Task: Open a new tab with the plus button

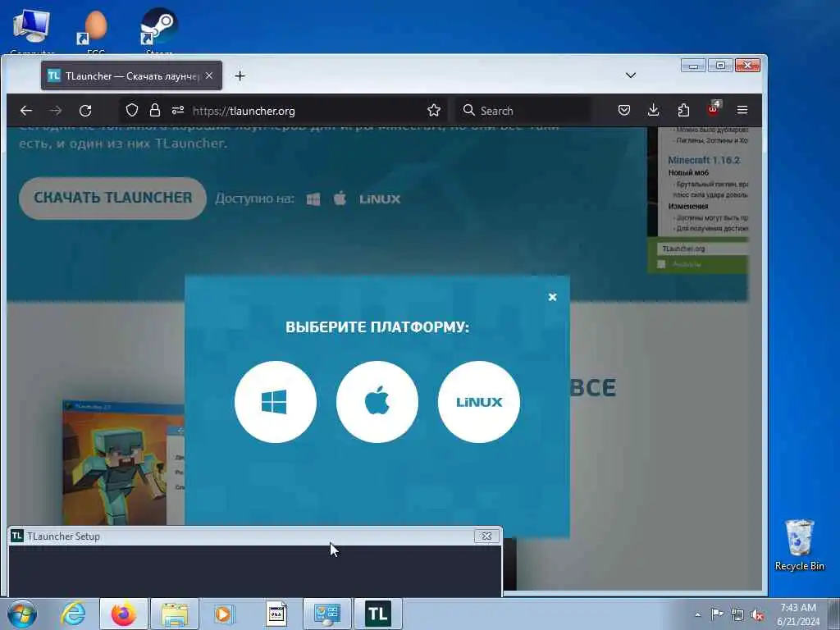Action: [240, 76]
